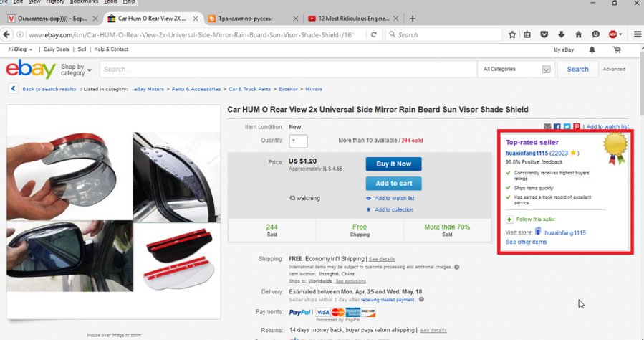Share item on Facebook icon

(x=557, y=127)
